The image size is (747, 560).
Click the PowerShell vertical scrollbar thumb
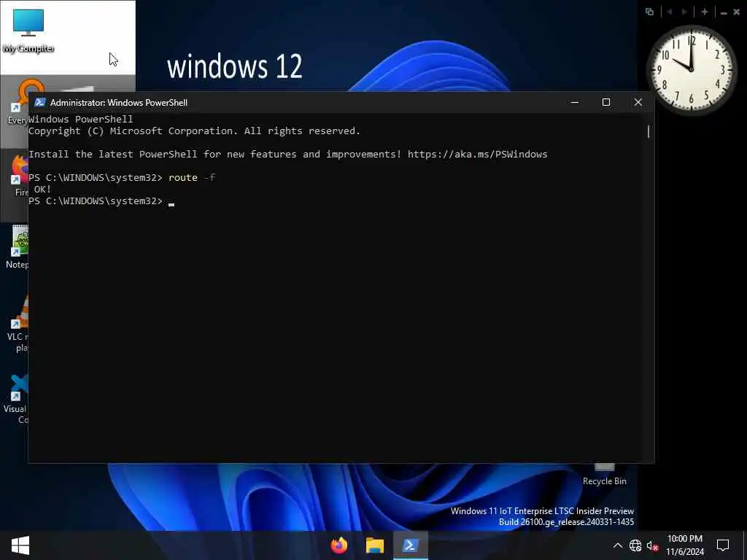(649, 131)
